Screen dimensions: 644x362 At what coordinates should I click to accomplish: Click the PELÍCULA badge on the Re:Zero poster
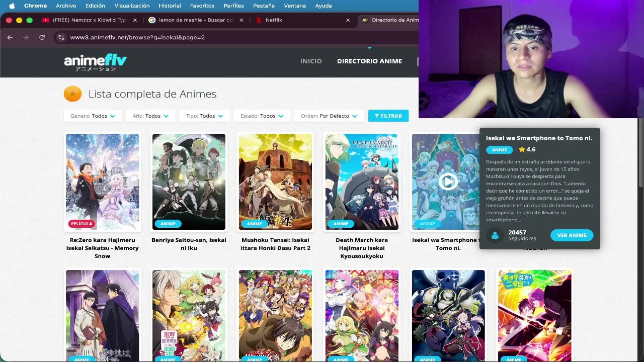pos(82,224)
